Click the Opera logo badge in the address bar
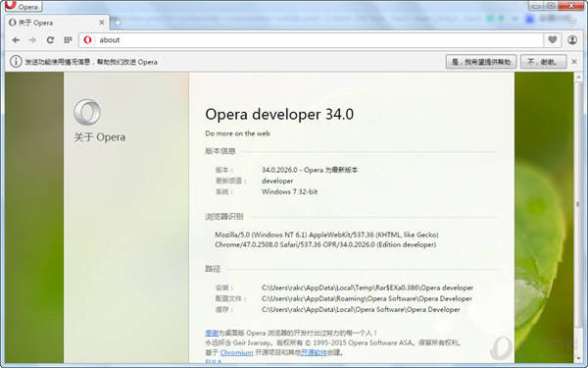588x368 pixels. (x=88, y=40)
